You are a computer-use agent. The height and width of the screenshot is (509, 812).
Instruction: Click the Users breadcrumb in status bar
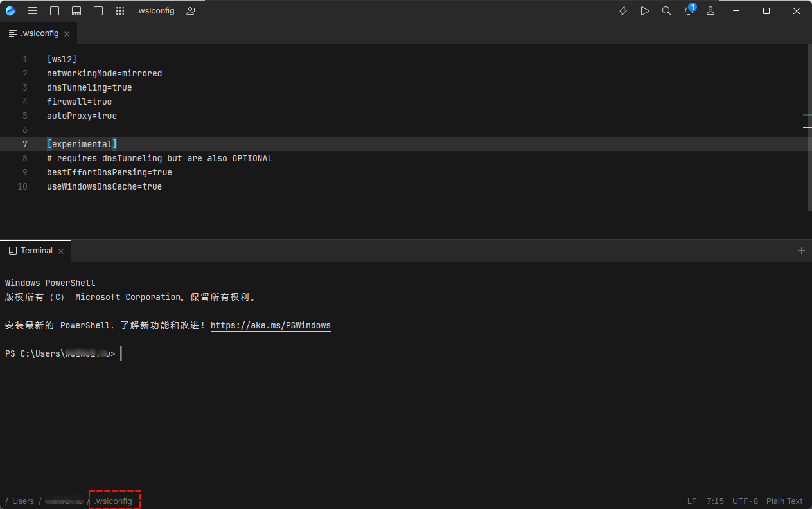point(23,501)
